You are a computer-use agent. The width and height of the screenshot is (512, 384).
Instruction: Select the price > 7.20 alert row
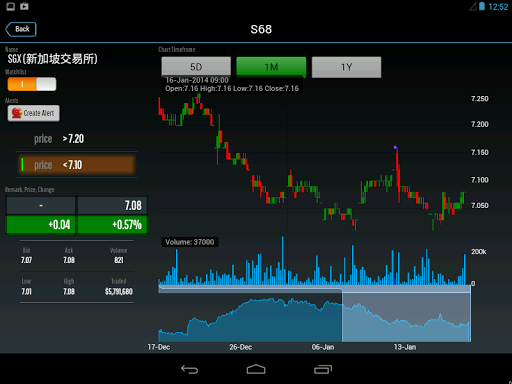coord(76,139)
